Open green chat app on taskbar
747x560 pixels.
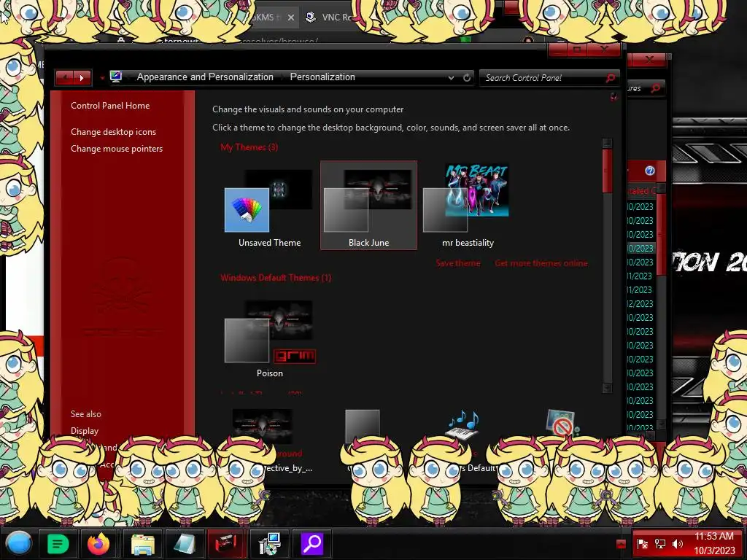point(58,543)
